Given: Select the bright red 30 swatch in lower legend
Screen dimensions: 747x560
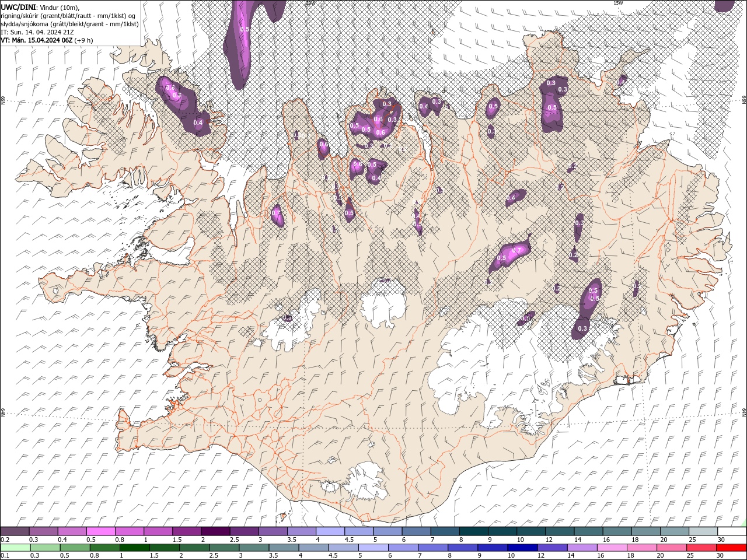Looking at the screenshot, I should point(731,548).
